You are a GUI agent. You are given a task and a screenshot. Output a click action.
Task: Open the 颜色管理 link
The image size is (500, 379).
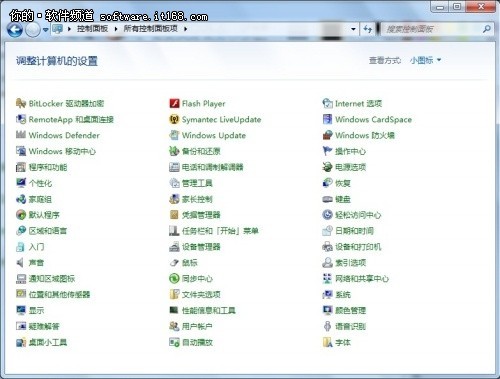(x=350, y=310)
